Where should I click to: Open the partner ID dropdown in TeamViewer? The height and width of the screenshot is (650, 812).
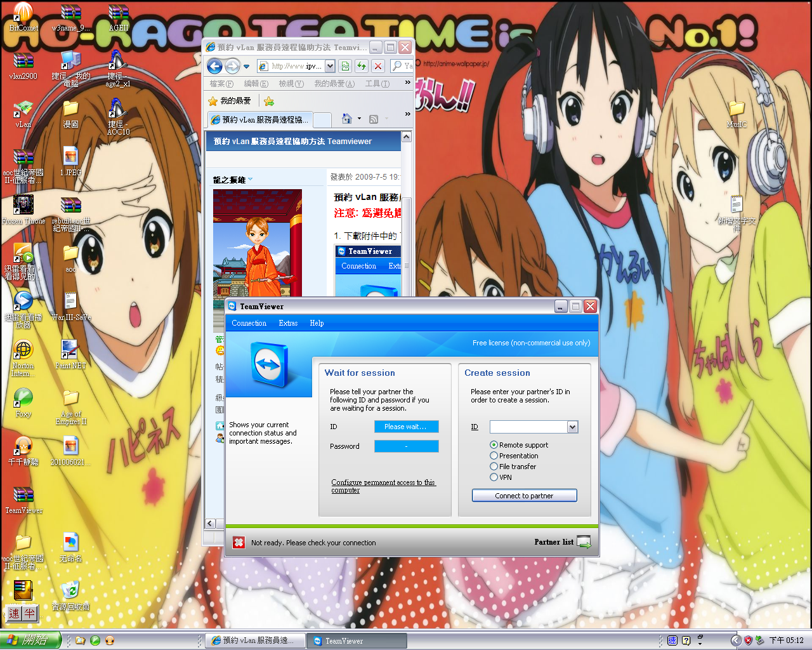572,427
